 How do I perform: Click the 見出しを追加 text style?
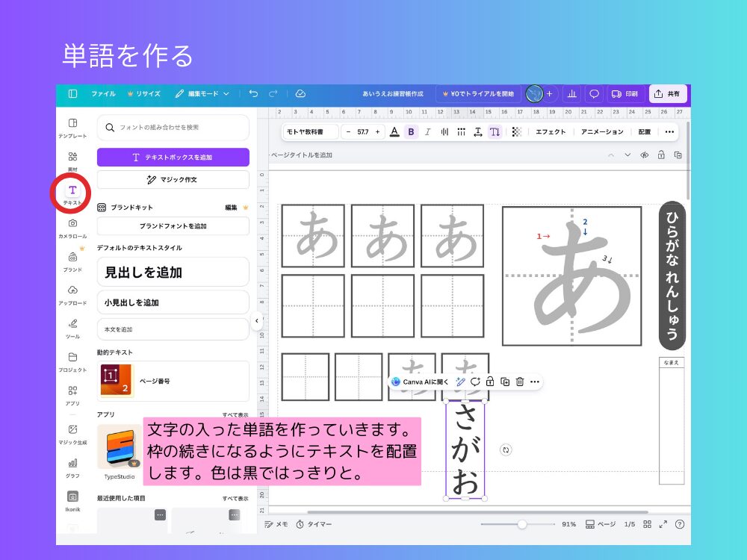[x=173, y=272]
